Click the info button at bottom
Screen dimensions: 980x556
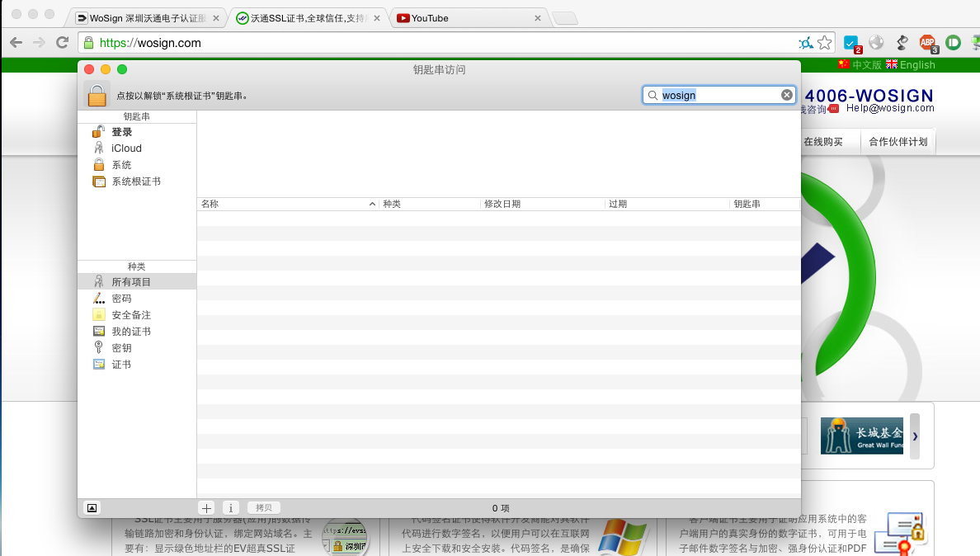tap(231, 508)
